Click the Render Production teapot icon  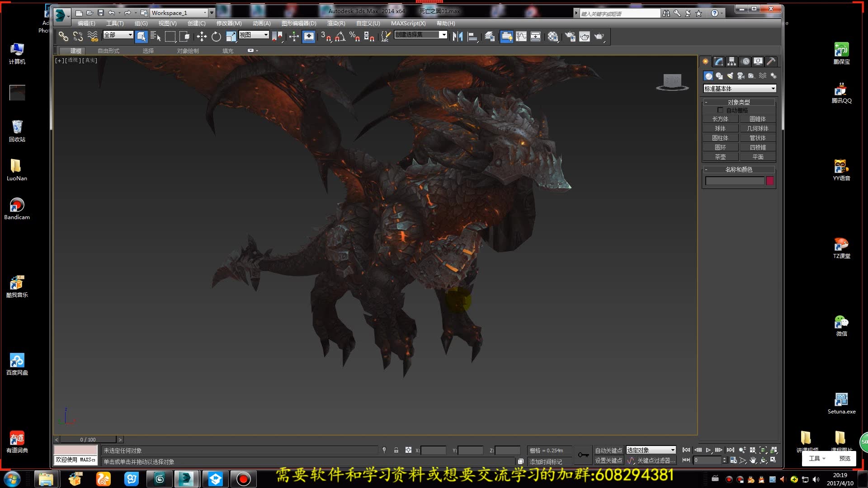[599, 37]
